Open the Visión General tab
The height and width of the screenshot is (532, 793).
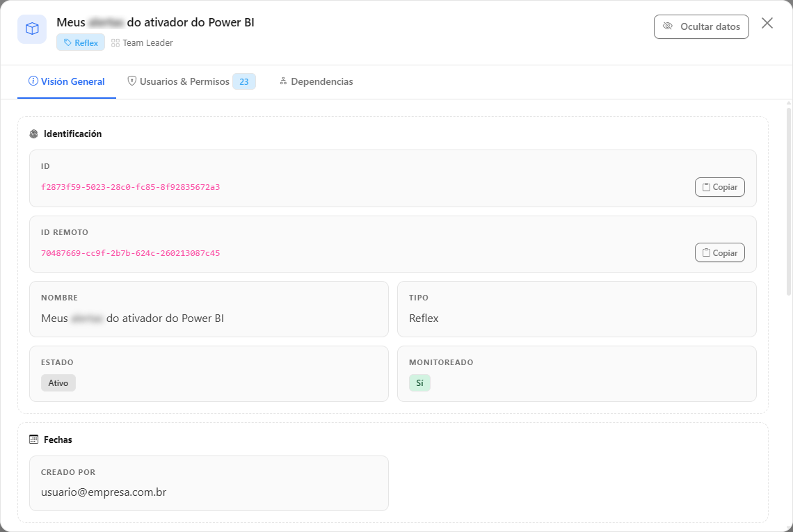[x=67, y=81]
